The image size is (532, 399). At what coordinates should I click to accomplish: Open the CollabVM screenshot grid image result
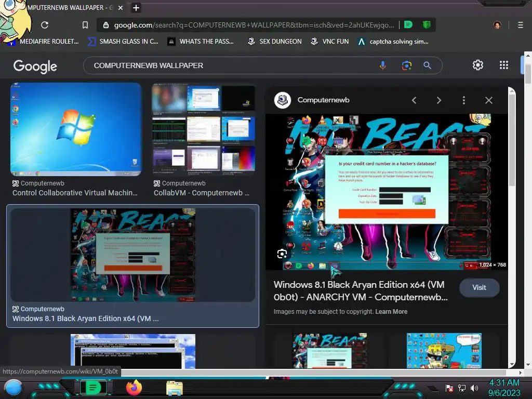203,129
